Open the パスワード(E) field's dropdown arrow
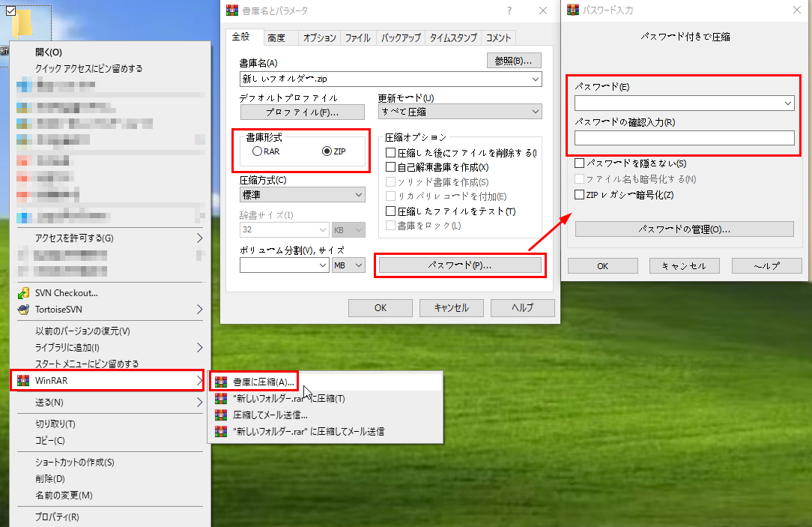The width and height of the screenshot is (812, 527). point(788,103)
